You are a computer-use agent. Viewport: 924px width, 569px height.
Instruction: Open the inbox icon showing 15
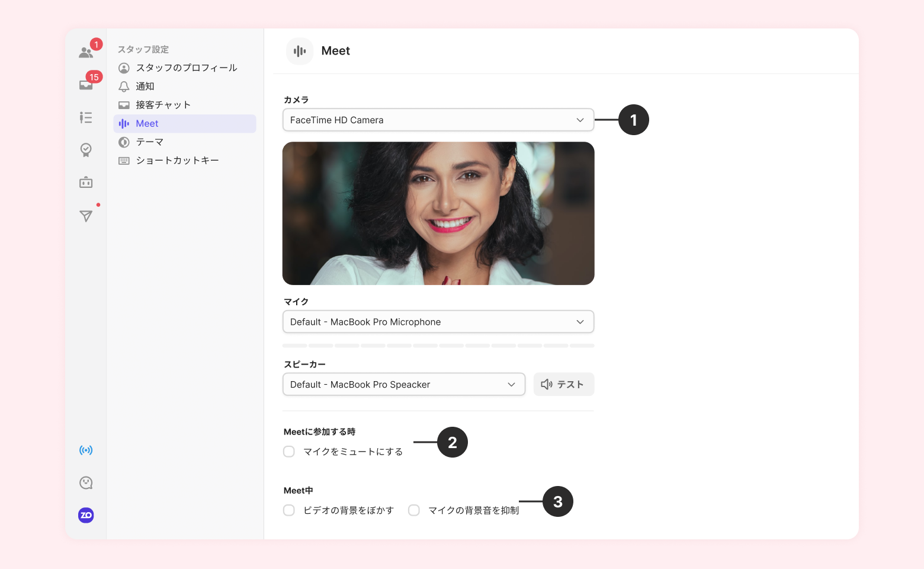86,85
